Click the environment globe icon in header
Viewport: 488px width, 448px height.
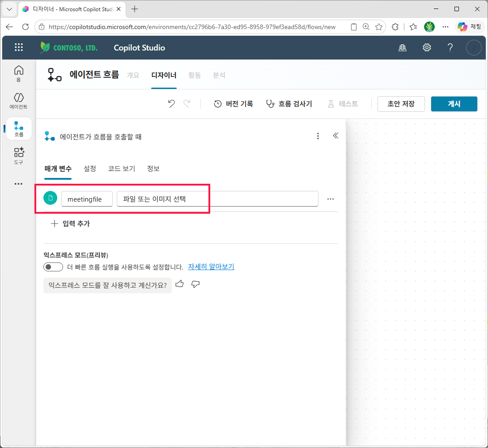[x=403, y=47]
